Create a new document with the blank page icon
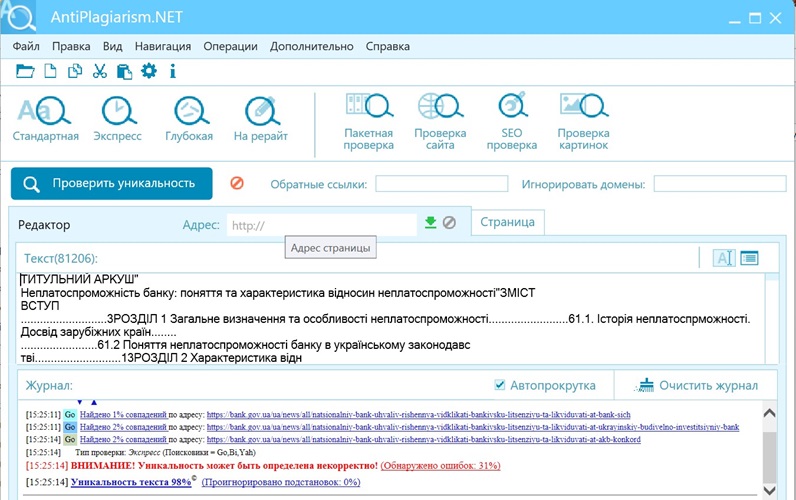The height and width of the screenshot is (500, 796). (x=50, y=71)
